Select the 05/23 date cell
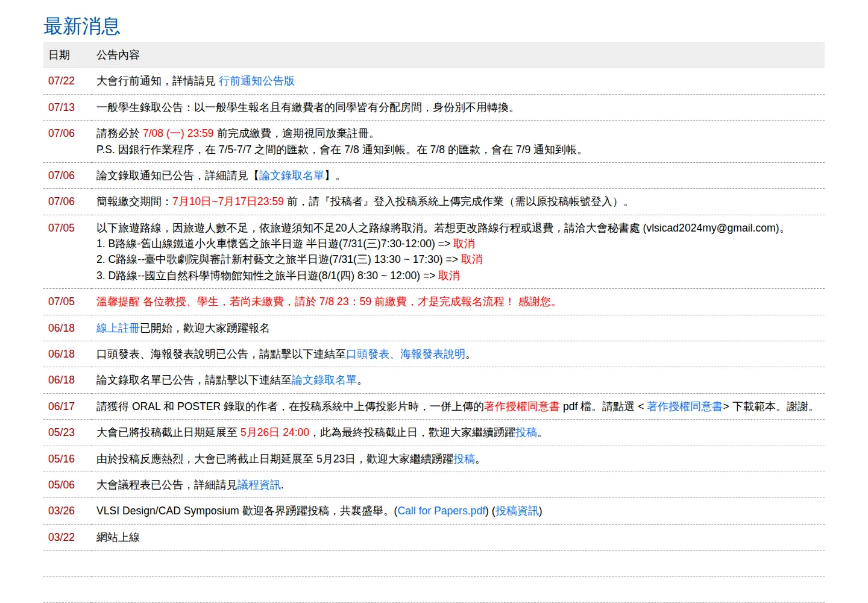868x603 pixels. pyautogui.click(x=61, y=432)
